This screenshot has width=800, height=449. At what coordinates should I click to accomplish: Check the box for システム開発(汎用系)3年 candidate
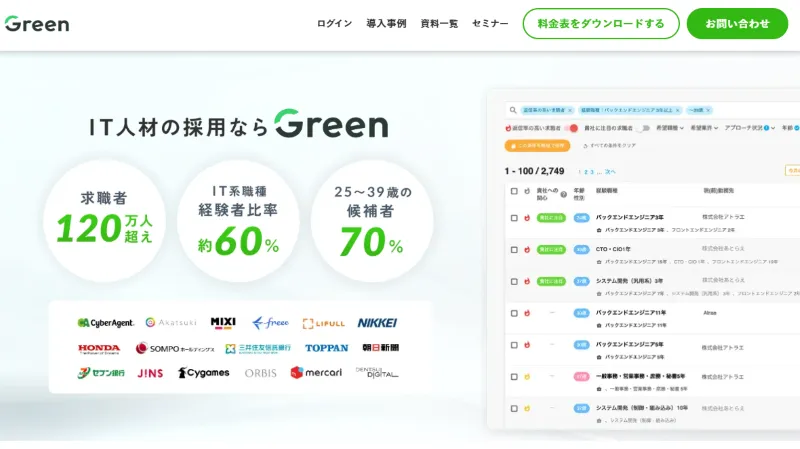tap(514, 281)
